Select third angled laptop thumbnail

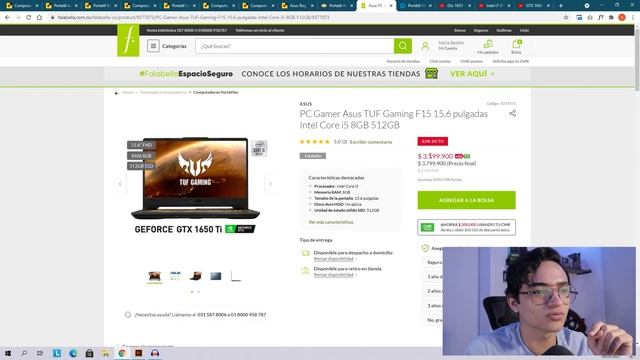click(x=196, y=276)
